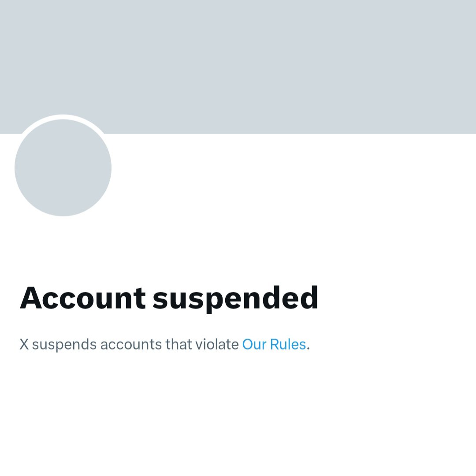Open the Our Rules link

tap(274, 344)
